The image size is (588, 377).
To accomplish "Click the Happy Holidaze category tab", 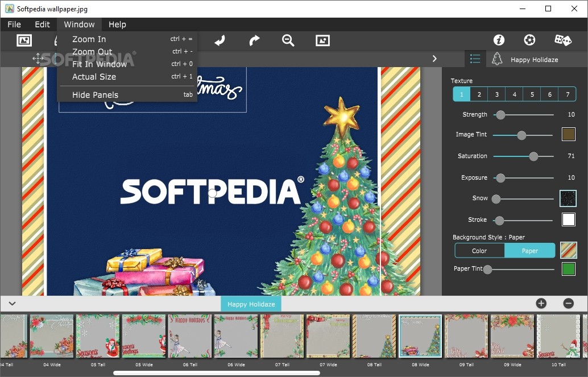I will click(251, 304).
